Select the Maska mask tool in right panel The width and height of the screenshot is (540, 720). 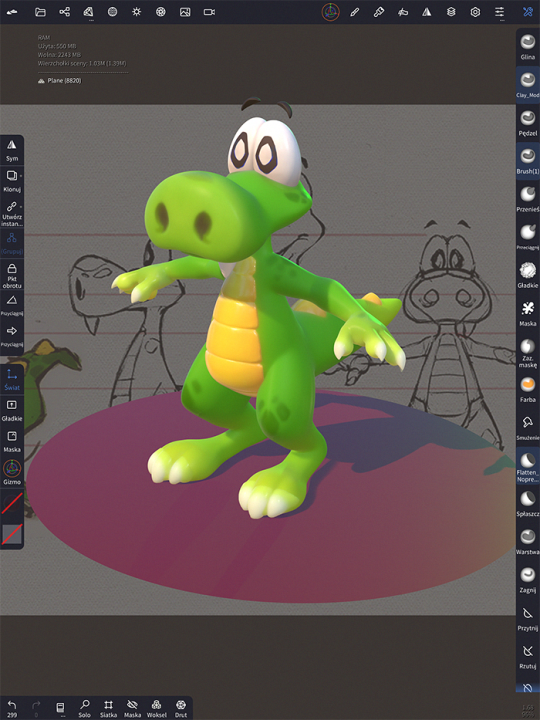pyautogui.click(x=528, y=313)
